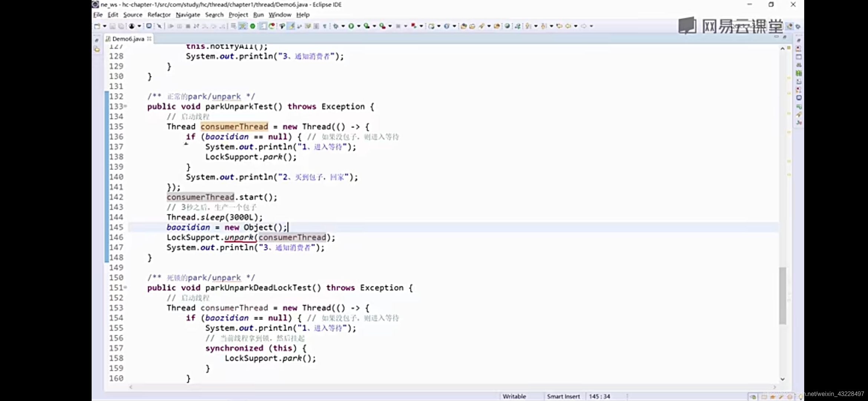Click line 138 "LockSupport.park();" code
The height and width of the screenshot is (401, 868).
[x=251, y=157]
